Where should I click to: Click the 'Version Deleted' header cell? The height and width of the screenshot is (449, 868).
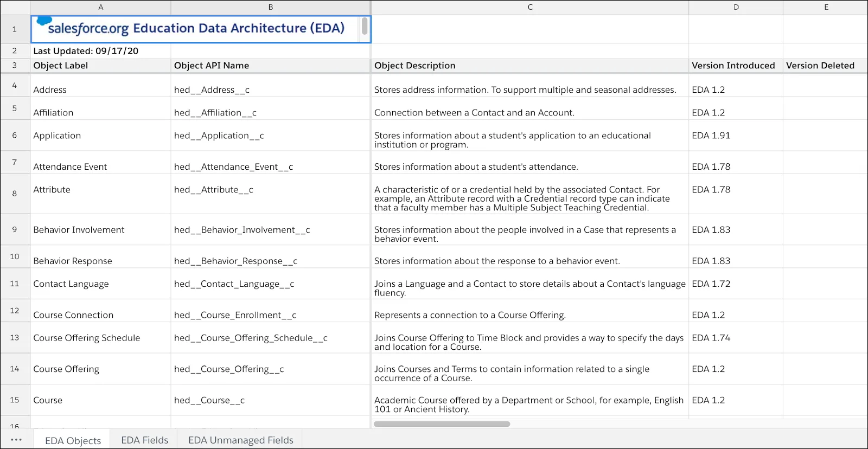(x=826, y=66)
